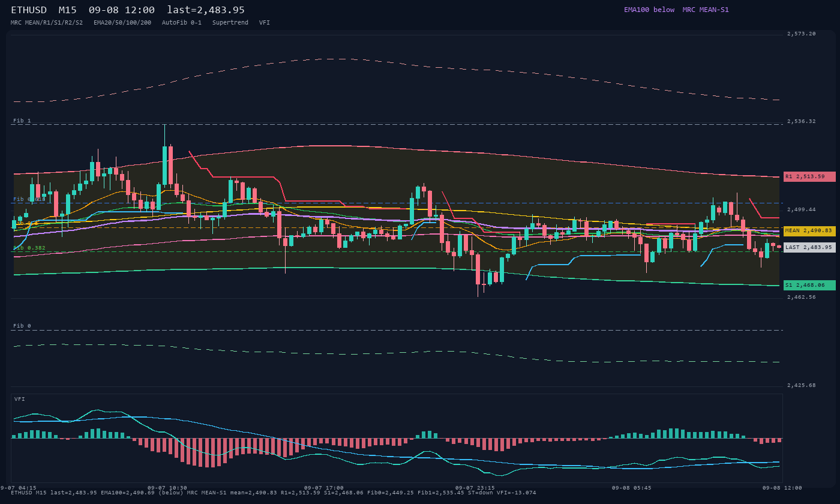The height and width of the screenshot is (504, 840).
Task: Click the "Fib 1" level label
Action: pyautogui.click(x=22, y=121)
